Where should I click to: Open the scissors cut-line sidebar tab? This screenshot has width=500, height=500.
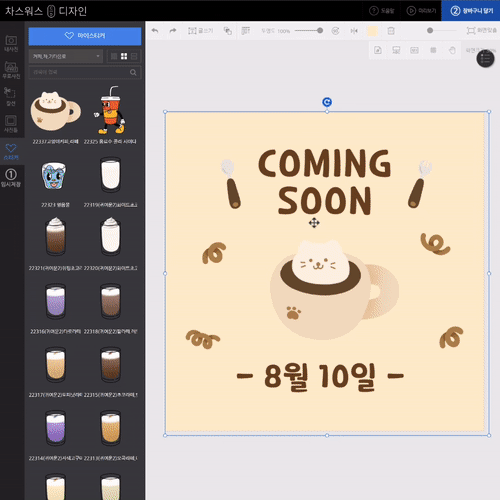[11, 97]
